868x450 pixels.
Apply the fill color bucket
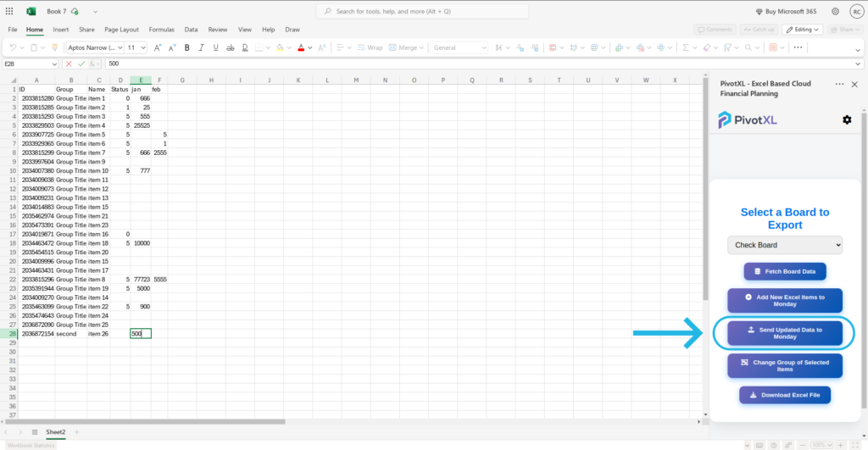click(x=280, y=47)
